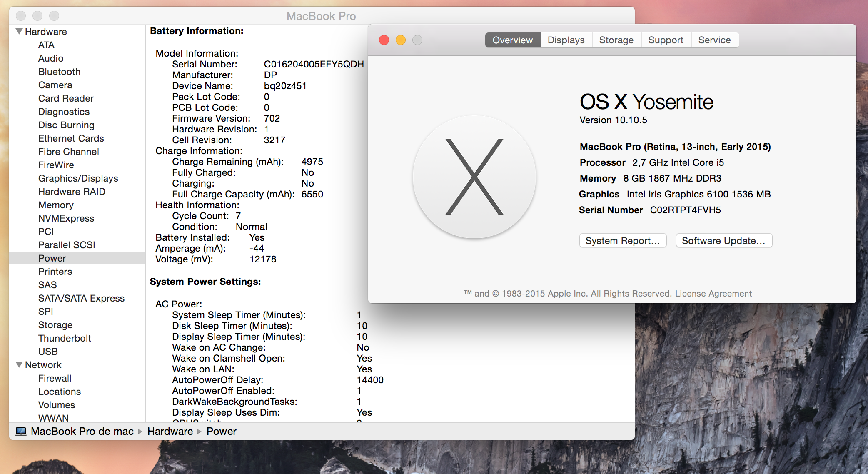Click the MacBook Pro window title
The width and height of the screenshot is (868, 474).
coord(321,16)
